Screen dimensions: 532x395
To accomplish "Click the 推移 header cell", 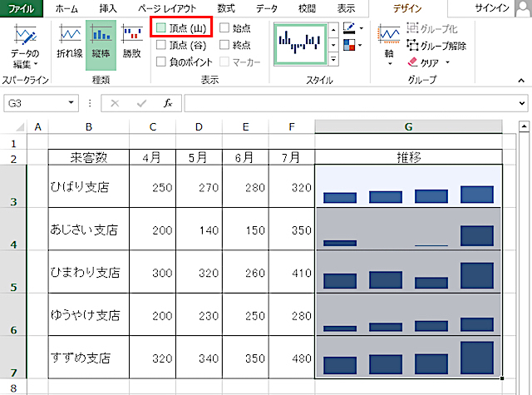I will [408, 157].
